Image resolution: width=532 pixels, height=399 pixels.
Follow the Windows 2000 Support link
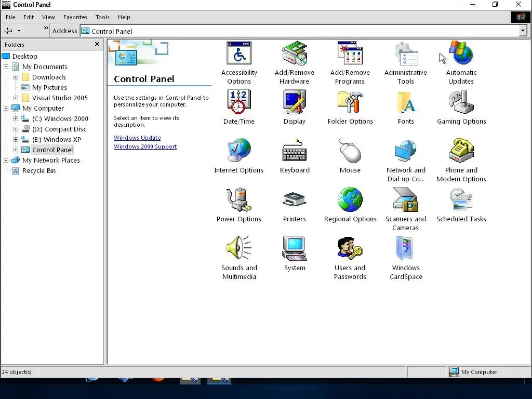tap(145, 147)
